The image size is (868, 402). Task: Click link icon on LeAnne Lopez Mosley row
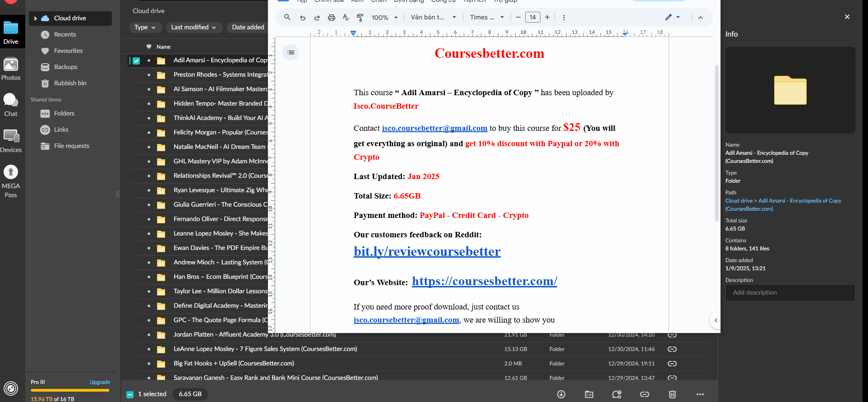pos(672,349)
